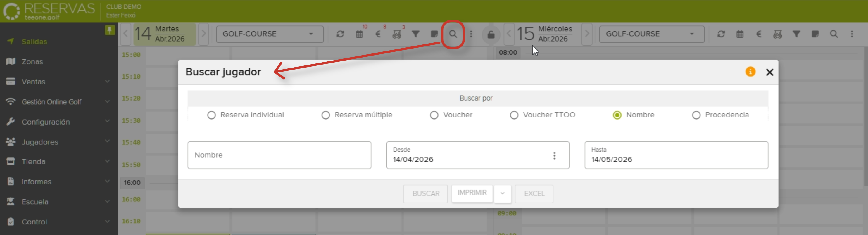868x235 pixels.
Task: Click the BUSCAR button
Action: 426,194
